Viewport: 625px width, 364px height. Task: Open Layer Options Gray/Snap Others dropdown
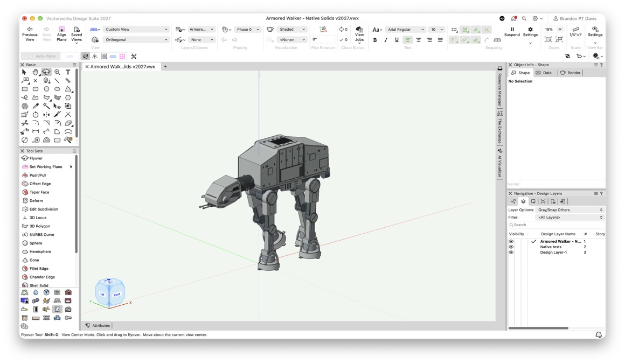(x=570, y=210)
